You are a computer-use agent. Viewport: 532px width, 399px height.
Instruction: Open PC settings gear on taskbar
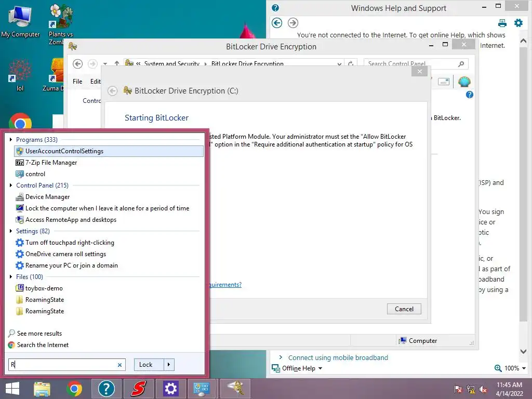170,389
